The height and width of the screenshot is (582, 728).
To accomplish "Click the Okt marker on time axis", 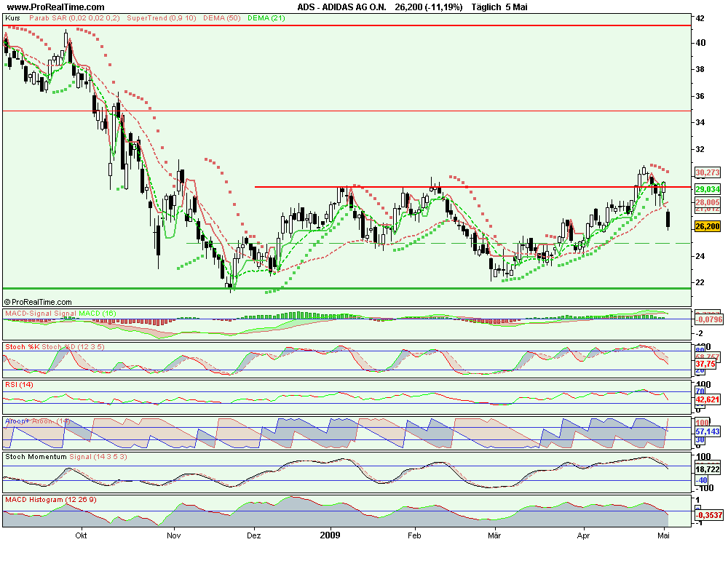I will coord(81,535).
